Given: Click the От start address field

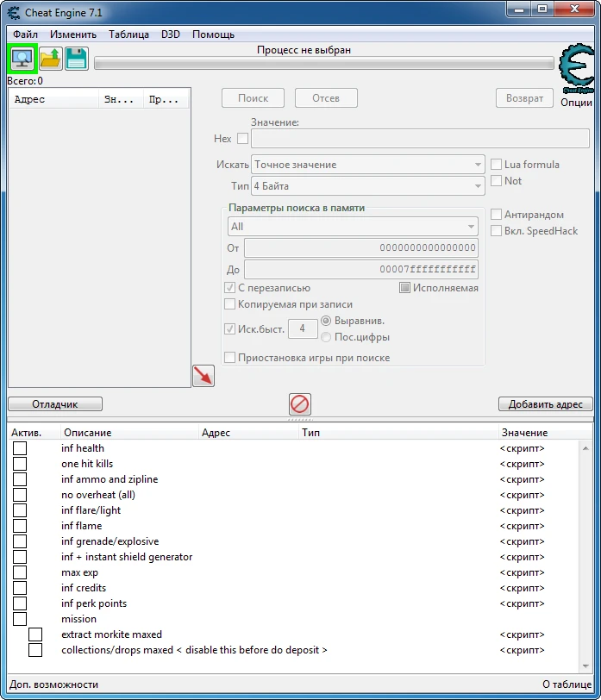Looking at the screenshot, I should tap(361, 247).
